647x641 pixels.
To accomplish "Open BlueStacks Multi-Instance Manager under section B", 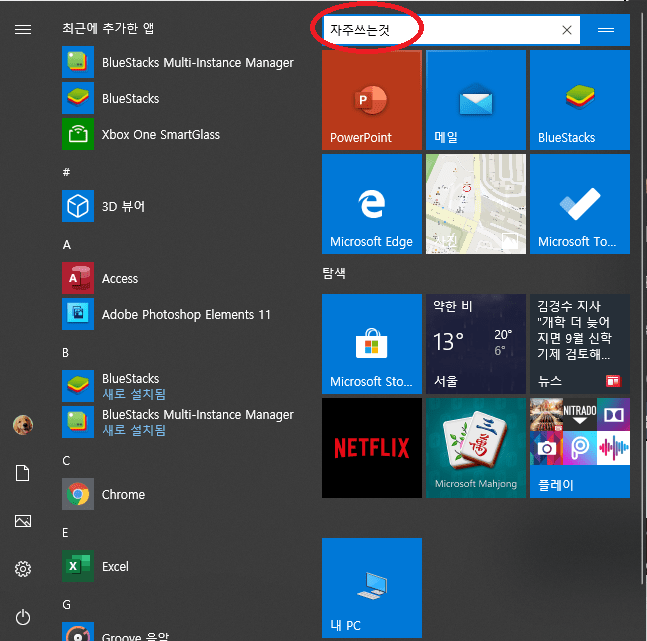I will (178, 422).
